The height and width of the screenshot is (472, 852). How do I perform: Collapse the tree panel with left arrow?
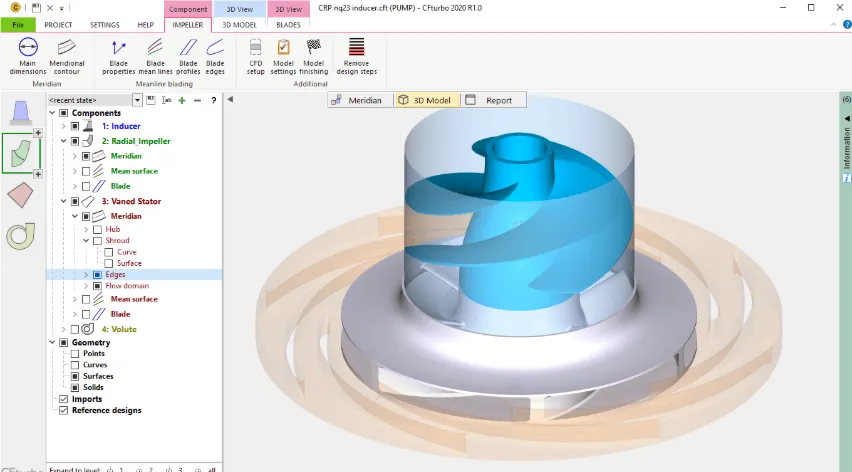point(230,99)
